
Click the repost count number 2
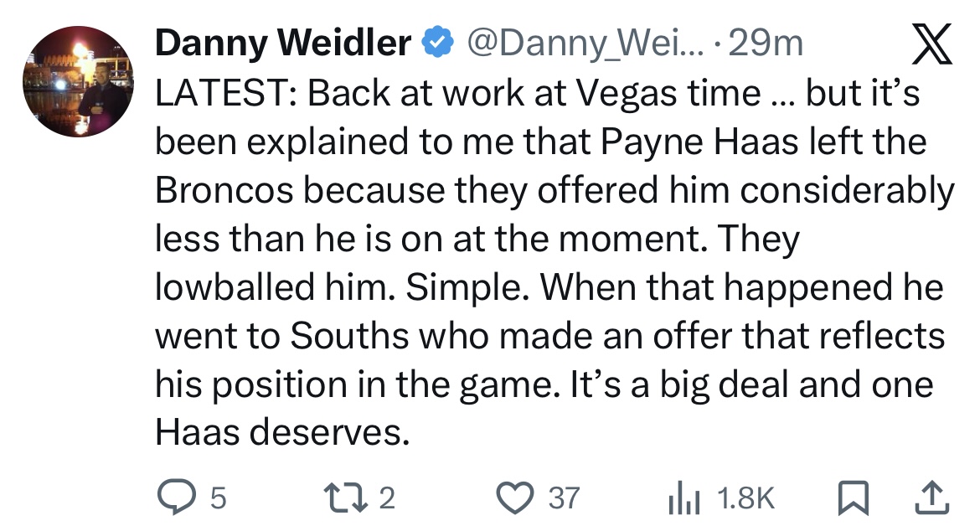[x=387, y=498]
